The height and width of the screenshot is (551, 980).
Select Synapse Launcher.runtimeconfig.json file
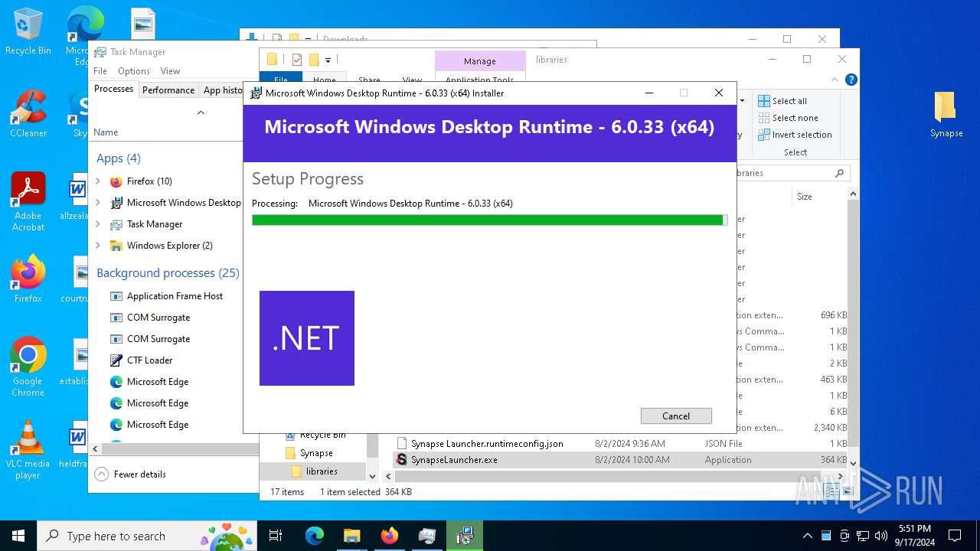621,443
